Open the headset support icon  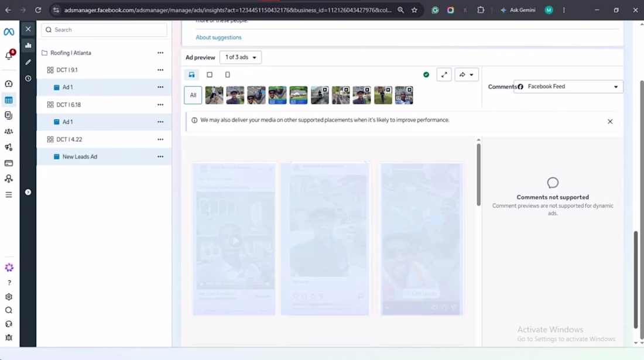[9, 324]
